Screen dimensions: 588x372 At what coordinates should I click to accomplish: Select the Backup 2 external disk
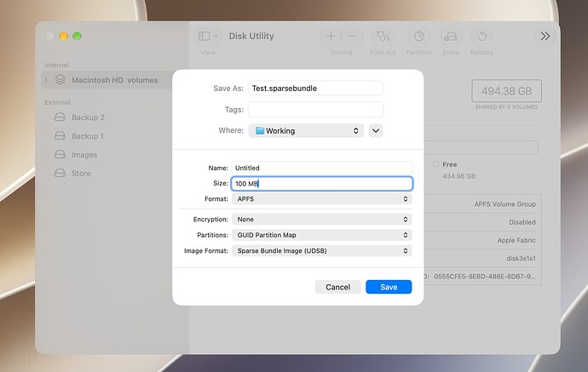pyautogui.click(x=88, y=117)
